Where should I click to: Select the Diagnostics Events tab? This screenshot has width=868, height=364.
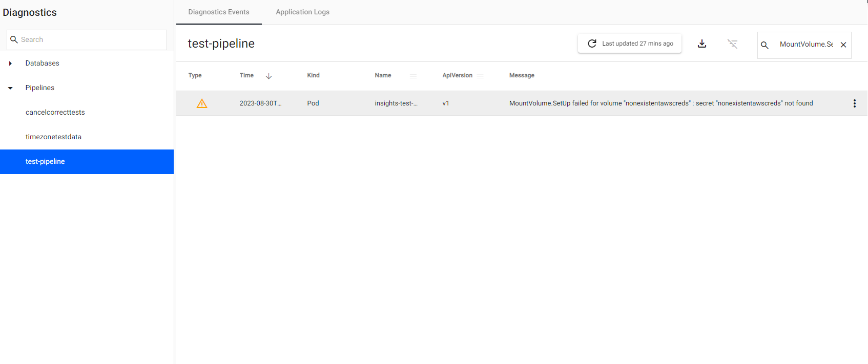coord(219,12)
